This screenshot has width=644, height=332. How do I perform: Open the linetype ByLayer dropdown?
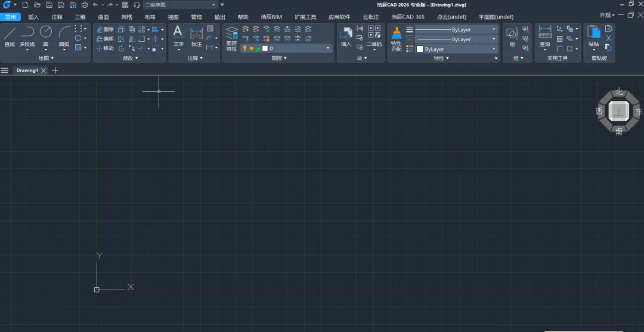tap(456, 39)
